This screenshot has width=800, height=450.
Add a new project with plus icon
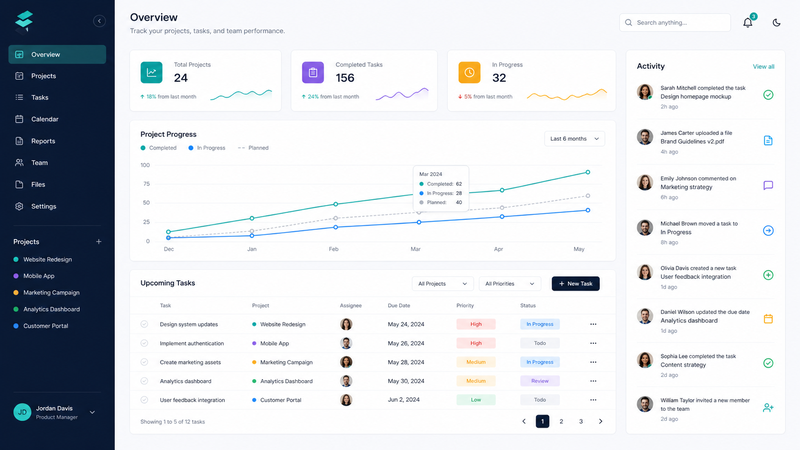(x=98, y=241)
